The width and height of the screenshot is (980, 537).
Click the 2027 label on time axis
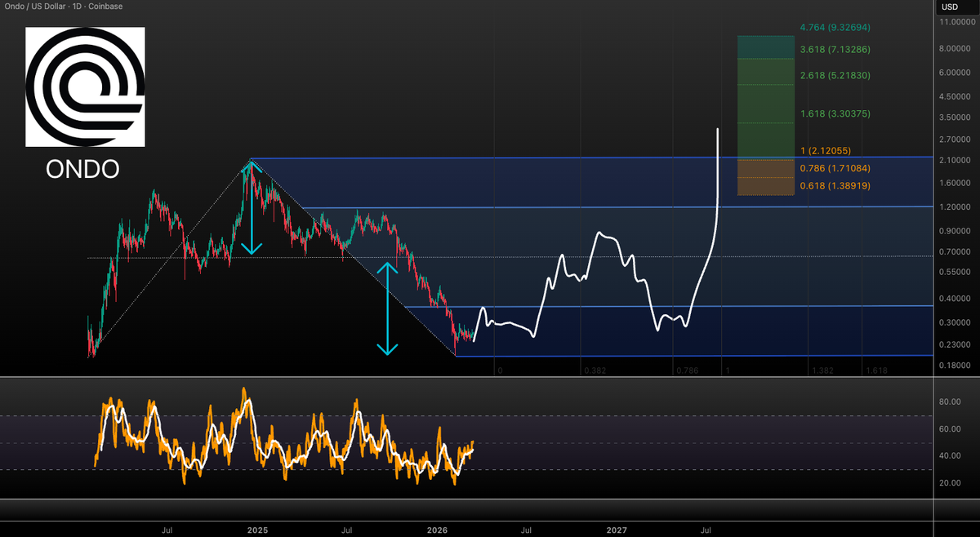[x=617, y=530]
